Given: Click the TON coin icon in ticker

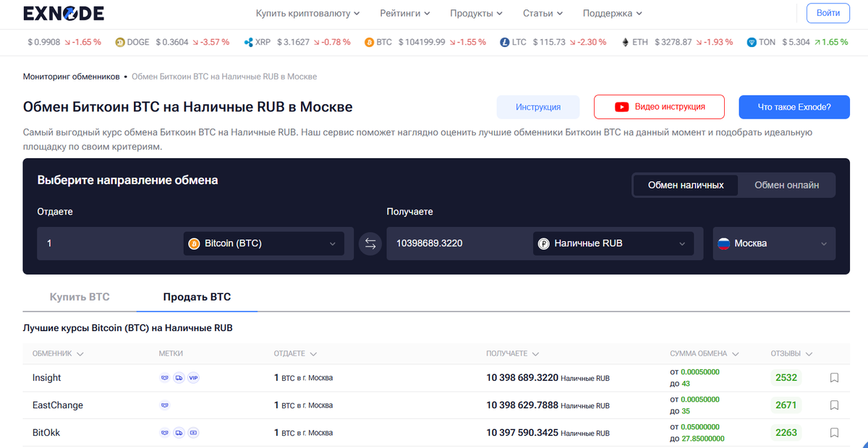Looking at the screenshot, I should (x=752, y=43).
